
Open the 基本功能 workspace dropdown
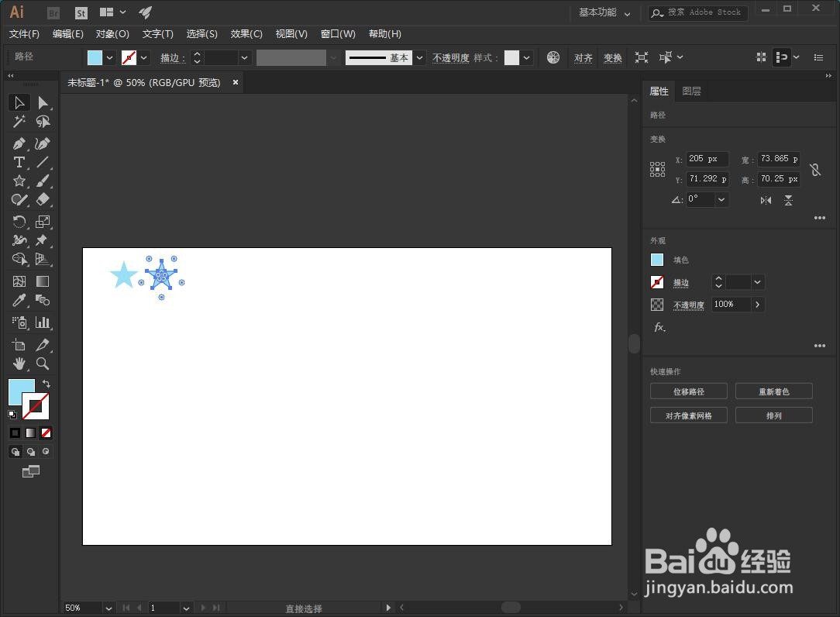click(604, 12)
